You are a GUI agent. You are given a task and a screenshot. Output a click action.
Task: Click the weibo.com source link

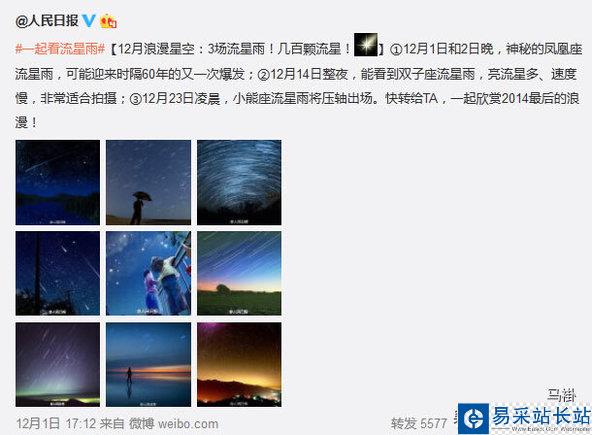[x=188, y=424]
